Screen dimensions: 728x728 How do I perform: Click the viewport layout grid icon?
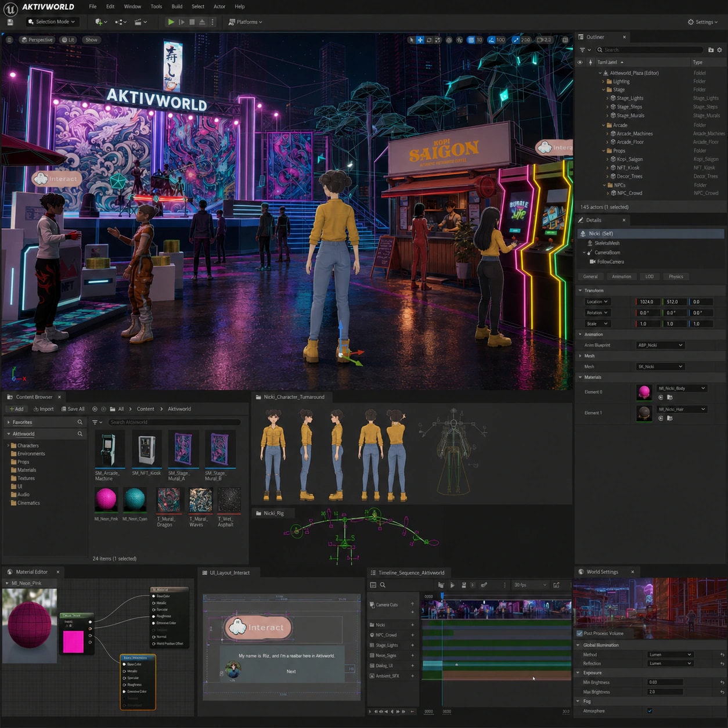click(565, 40)
